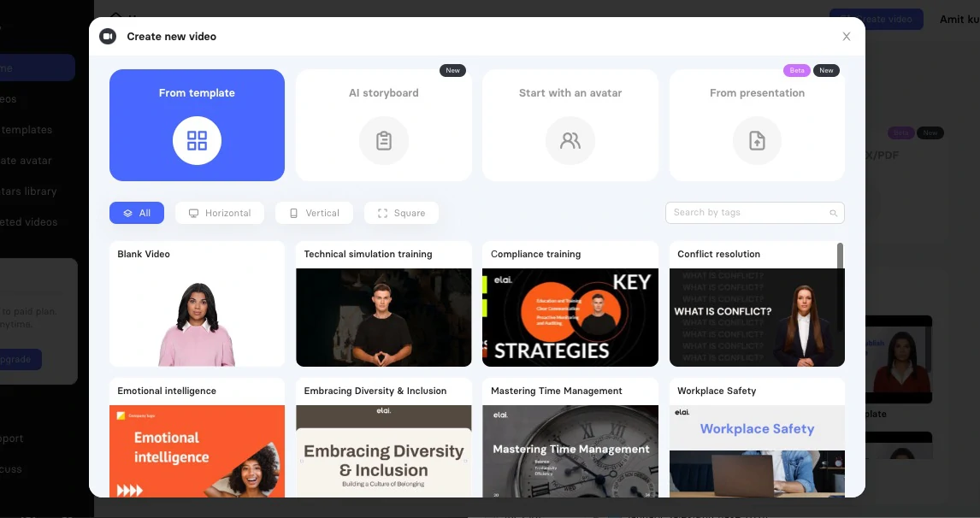The height and width of the screenshot is (518, 980).
Task: Click the clipboard icon in AI storyboard card
Action: coord(384,140)
